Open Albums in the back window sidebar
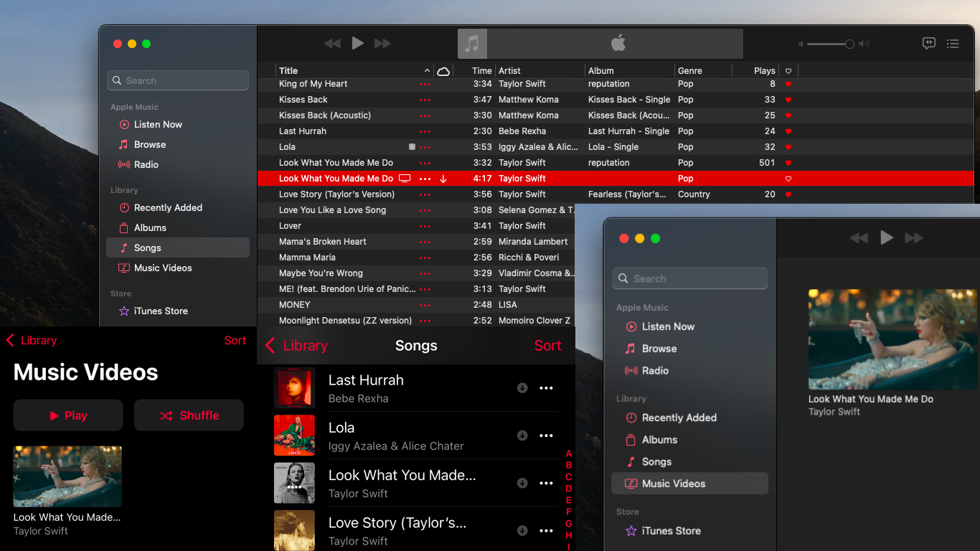 click(150, 227)
